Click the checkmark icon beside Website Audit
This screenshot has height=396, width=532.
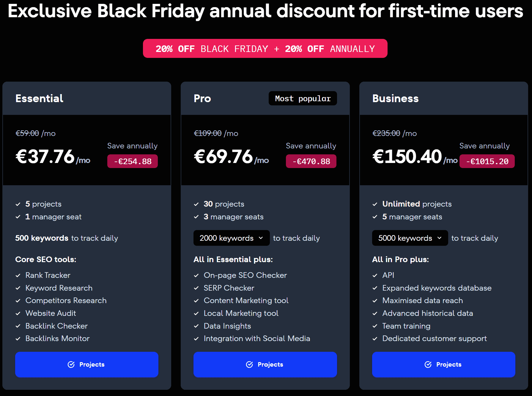18,313
